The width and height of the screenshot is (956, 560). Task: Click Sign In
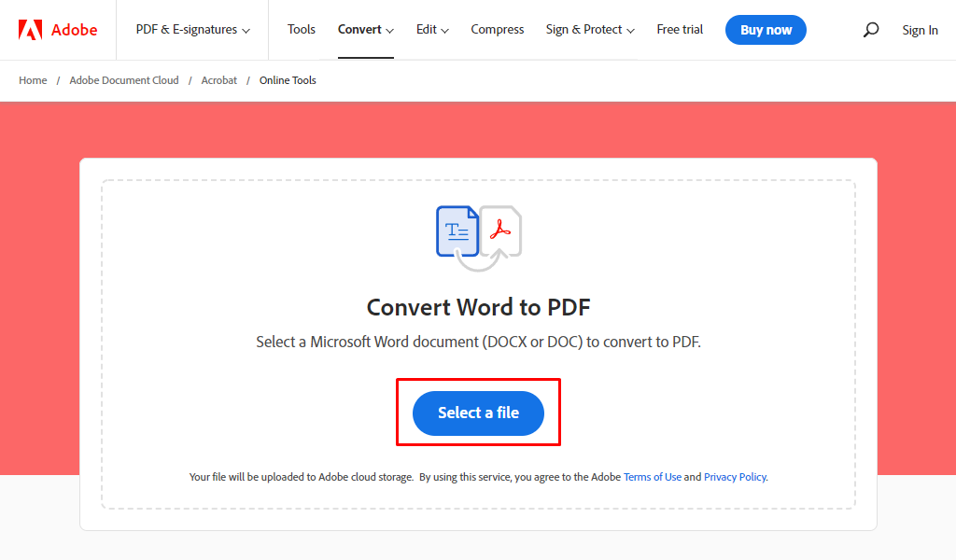point(920,30)
